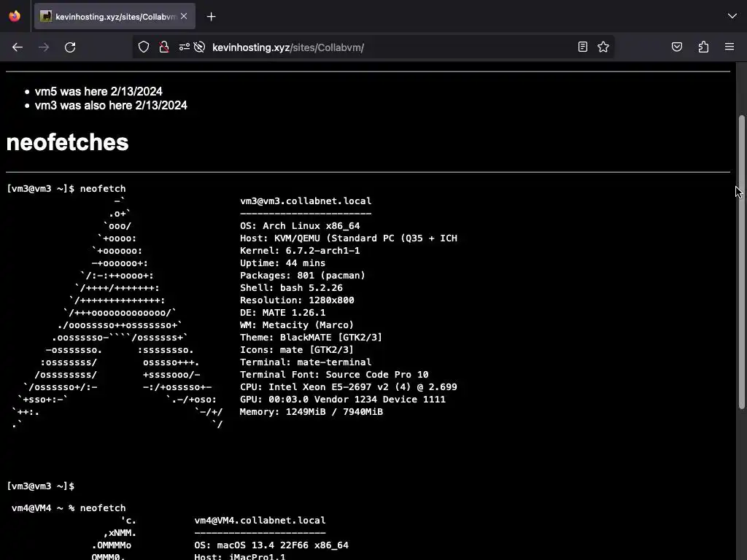Click 'Memory: 1249MiB / 7940MiB' line
This screenshot has height=560, width=747.
[311, 411]
